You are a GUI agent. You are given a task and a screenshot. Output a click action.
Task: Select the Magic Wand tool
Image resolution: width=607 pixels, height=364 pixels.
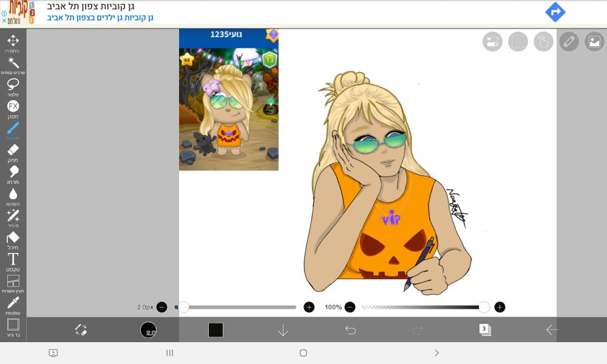coord(13,63)
